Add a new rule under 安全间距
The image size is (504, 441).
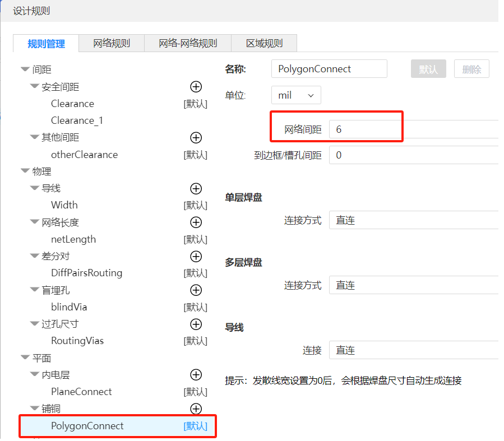pos(196,86)
